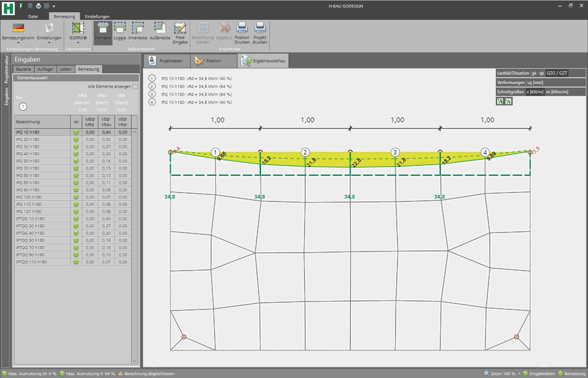The width and height of the screenshot is (588, 378).
Task: Click the Berechnung starten calculator icon
Action: tap(203, 28)
